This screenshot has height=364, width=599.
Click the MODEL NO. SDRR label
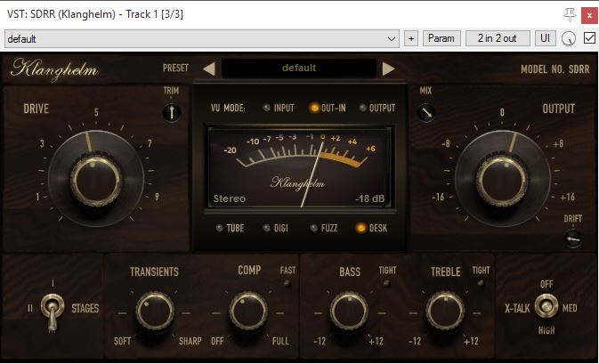[555, 69]
